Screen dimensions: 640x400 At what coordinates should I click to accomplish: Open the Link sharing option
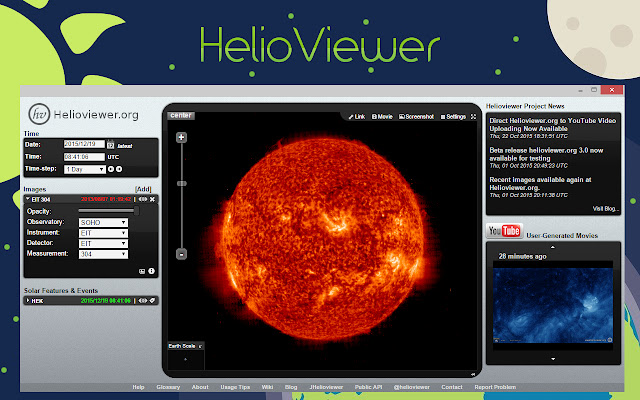[357, 117]
